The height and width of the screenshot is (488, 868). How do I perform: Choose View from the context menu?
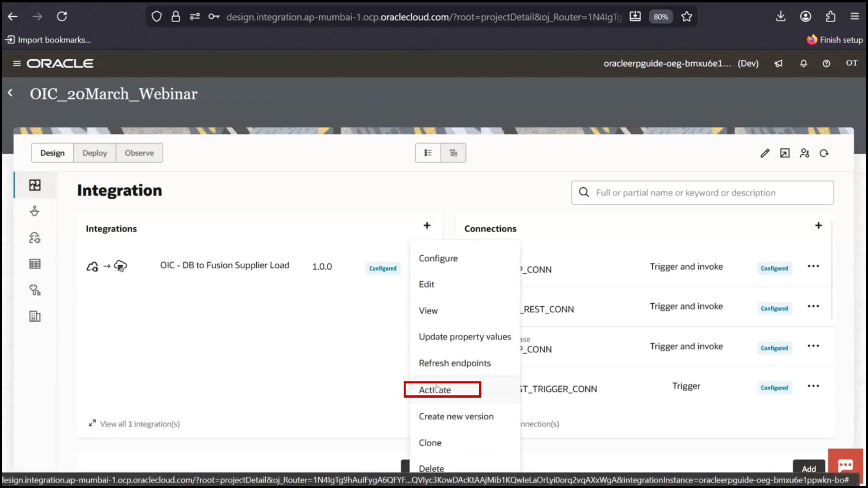(x=465, y=311)
